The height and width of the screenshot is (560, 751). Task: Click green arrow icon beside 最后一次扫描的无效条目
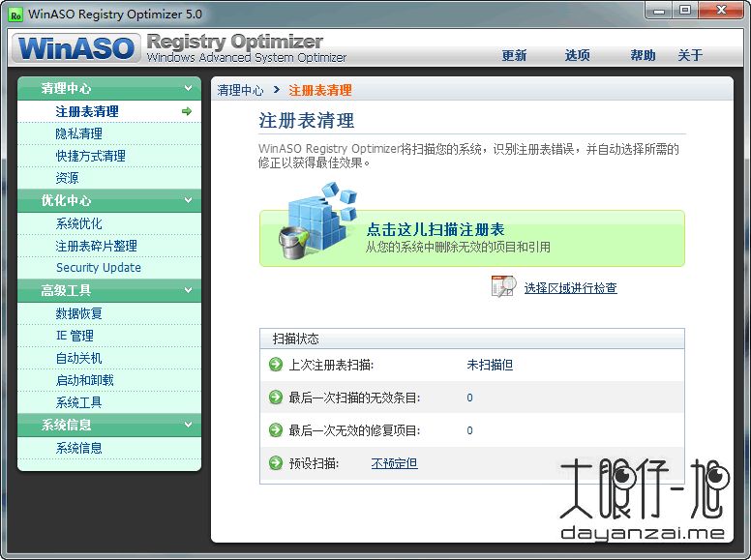coord(276,398)
